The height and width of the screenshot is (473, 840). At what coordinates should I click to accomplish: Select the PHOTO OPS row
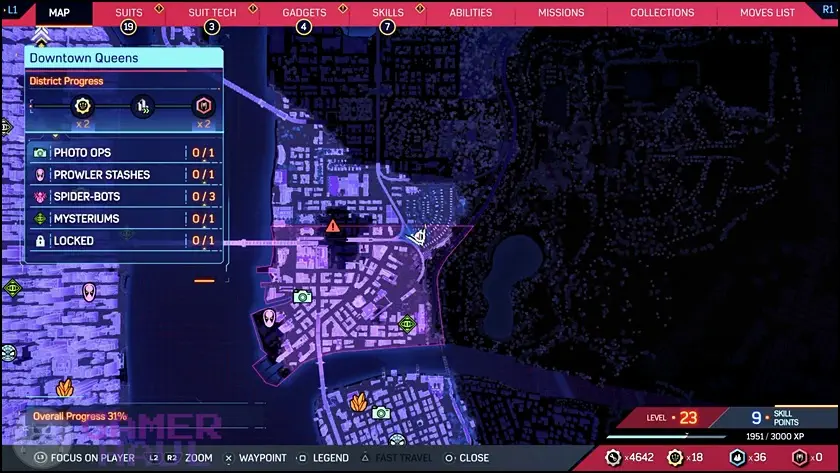coord(124,153)
